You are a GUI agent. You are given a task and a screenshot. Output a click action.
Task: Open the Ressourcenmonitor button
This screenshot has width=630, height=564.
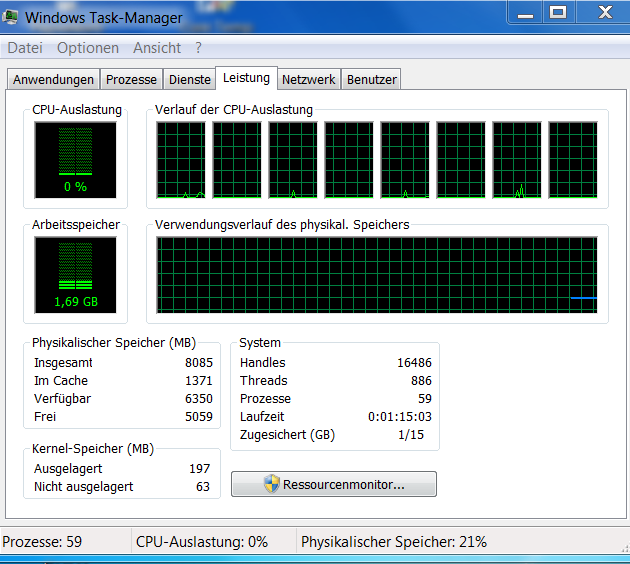point(334,484)
